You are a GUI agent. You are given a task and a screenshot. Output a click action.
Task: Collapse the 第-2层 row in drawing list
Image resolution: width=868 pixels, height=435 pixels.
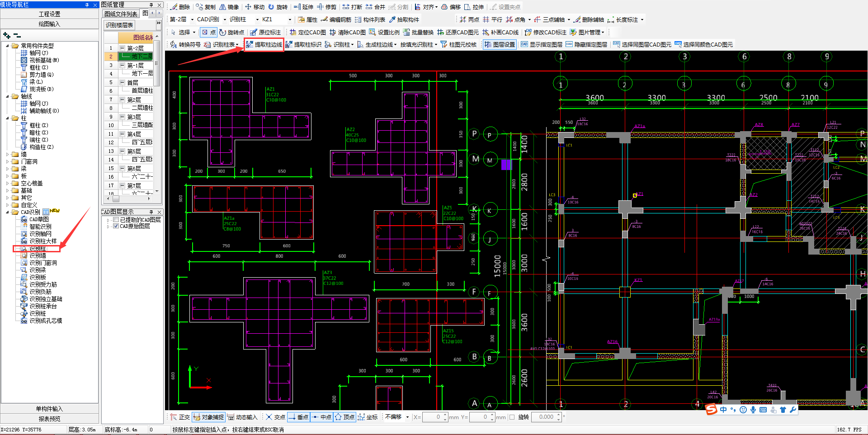pos(122,48)
